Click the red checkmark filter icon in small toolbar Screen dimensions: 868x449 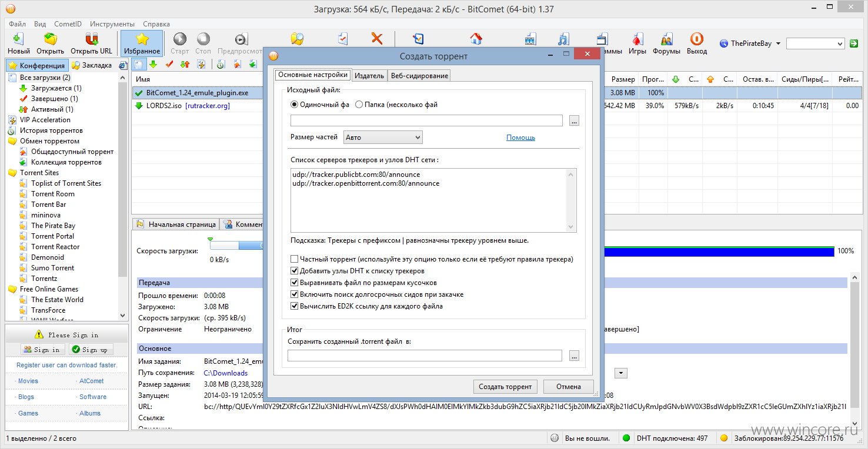[x=169, y=64]
